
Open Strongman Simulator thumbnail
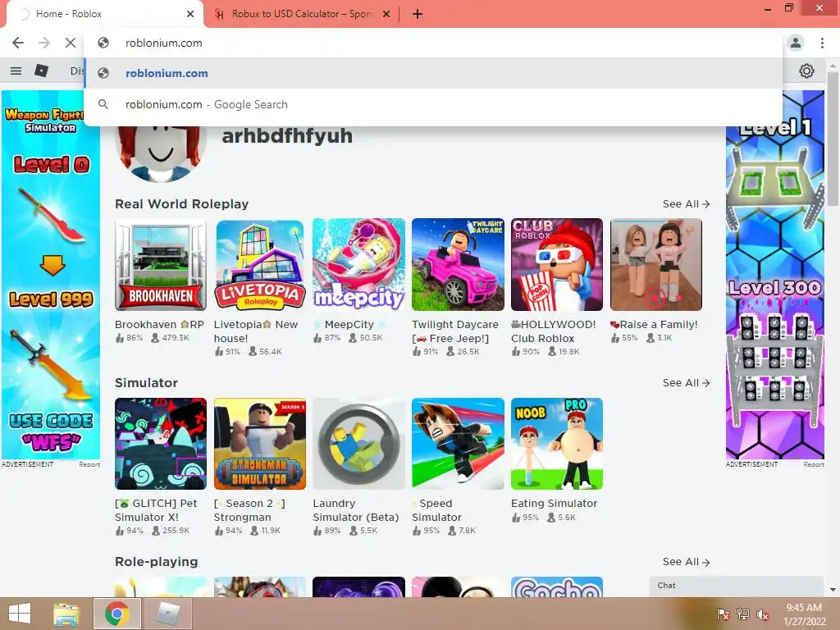click(x=260, y=444)
